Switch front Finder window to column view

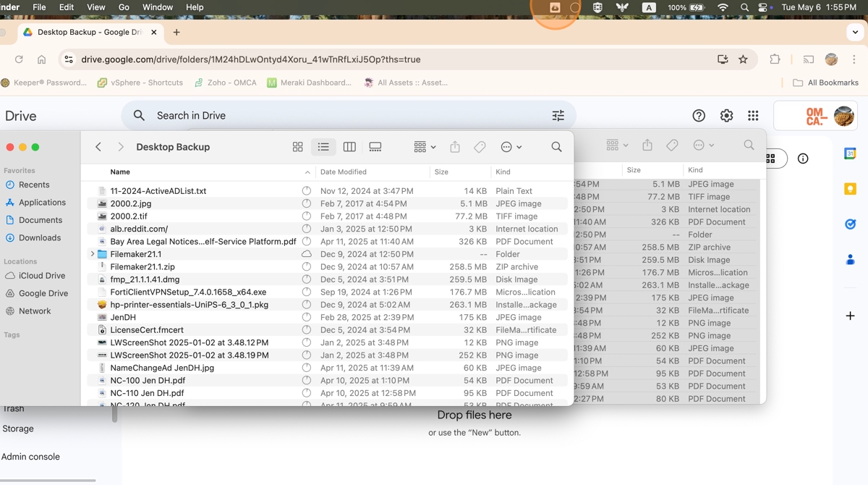(x=349, y=147)
